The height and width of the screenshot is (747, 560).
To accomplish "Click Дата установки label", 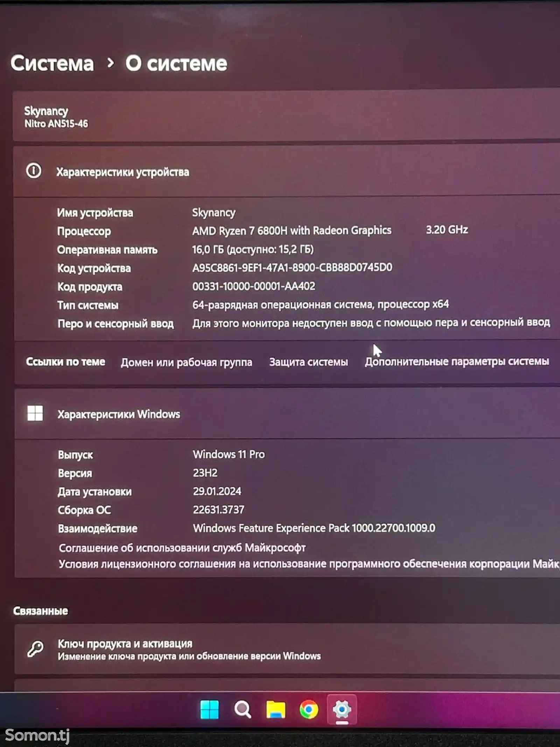I will [94, 492].
